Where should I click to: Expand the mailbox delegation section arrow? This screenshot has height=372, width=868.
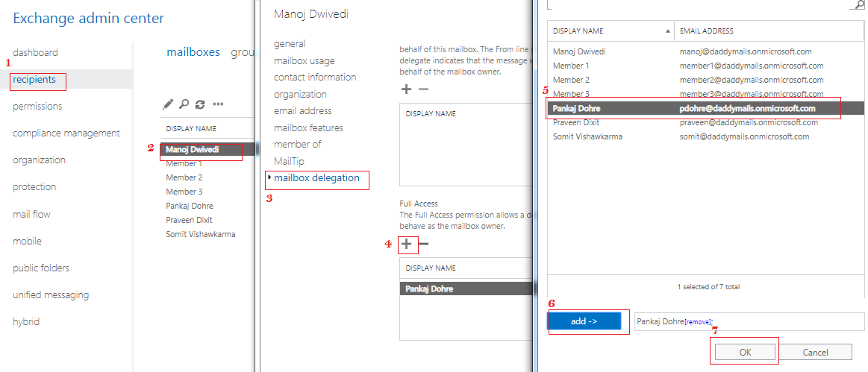269,177
